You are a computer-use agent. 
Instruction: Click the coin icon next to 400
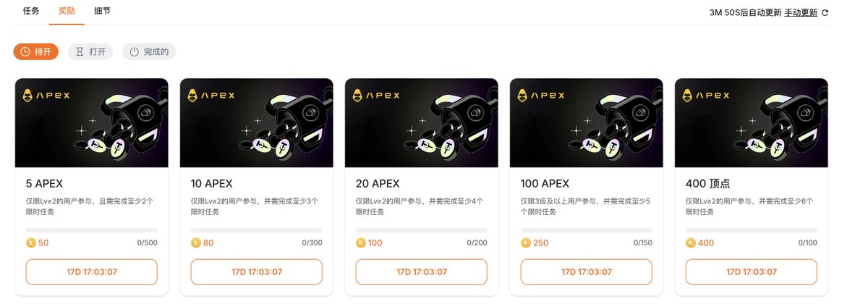click(691, 242)
